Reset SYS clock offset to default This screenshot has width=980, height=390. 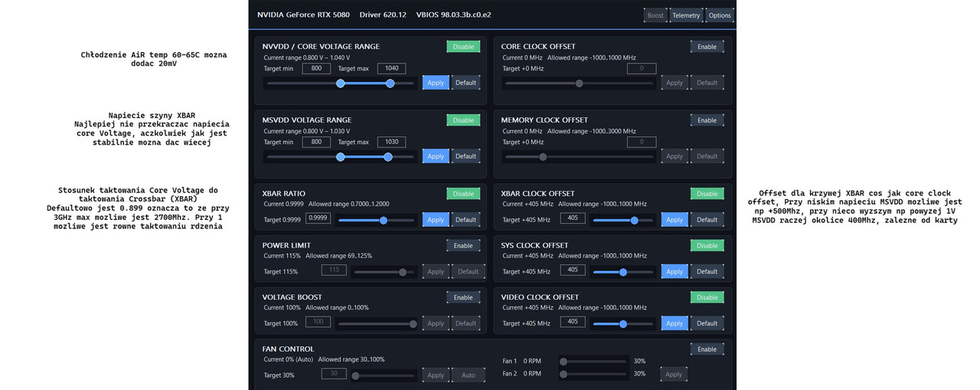click(707, 272)
